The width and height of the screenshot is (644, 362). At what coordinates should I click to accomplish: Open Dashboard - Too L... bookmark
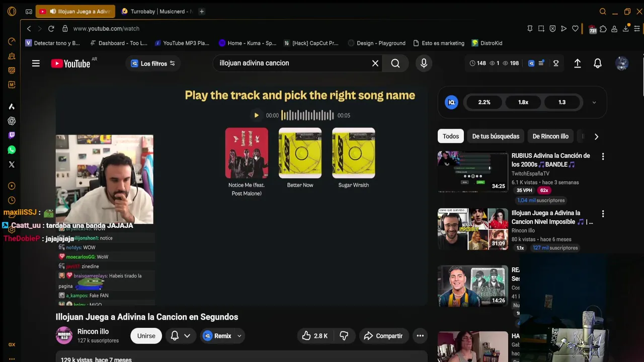pyautogui.click(x=118, y=43)
